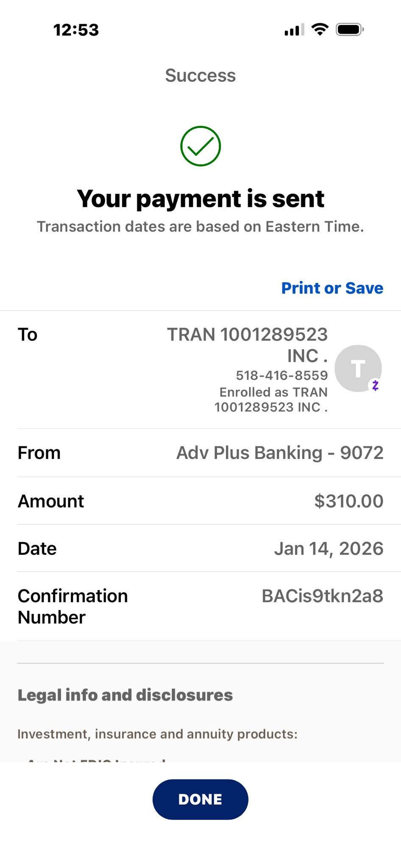Tap the purple Zelle badge icon
This screenshot has height=868, width=401.
[375, 385]
